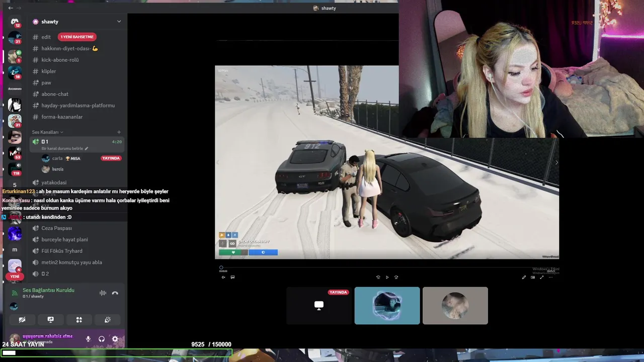Enter fullscreen with expand arrows icon
Viewport: 644px width, 362px height.
click(542, 277)
